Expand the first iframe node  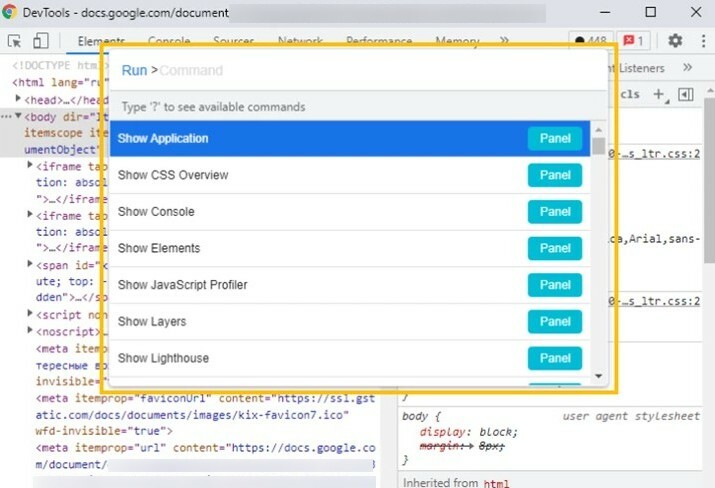coord(30,165)
